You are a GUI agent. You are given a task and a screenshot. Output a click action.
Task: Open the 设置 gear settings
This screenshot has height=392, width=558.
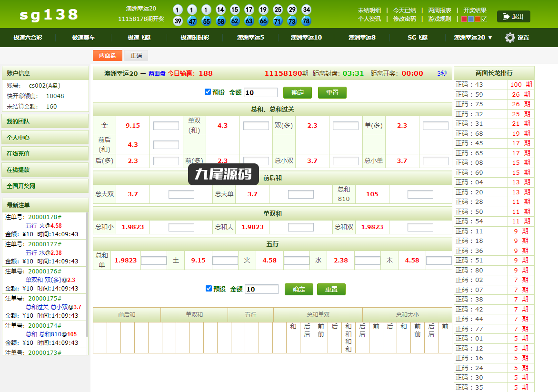[x=517, y=37]
